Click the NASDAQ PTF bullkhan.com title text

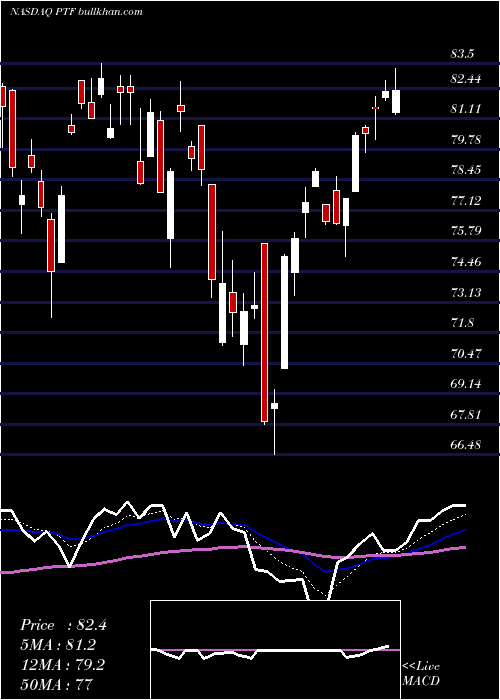[76, 11]
